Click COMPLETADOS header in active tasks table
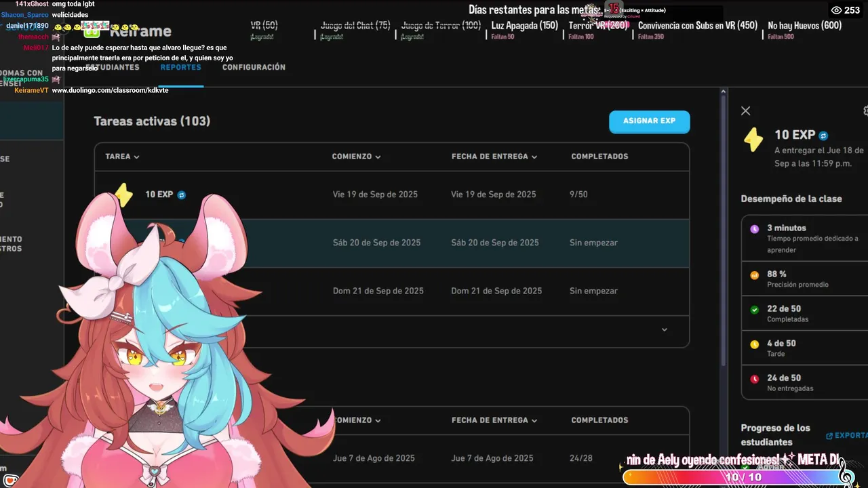Image resolution: width=868 pixels, height=488 pixels. click(599, 157)
